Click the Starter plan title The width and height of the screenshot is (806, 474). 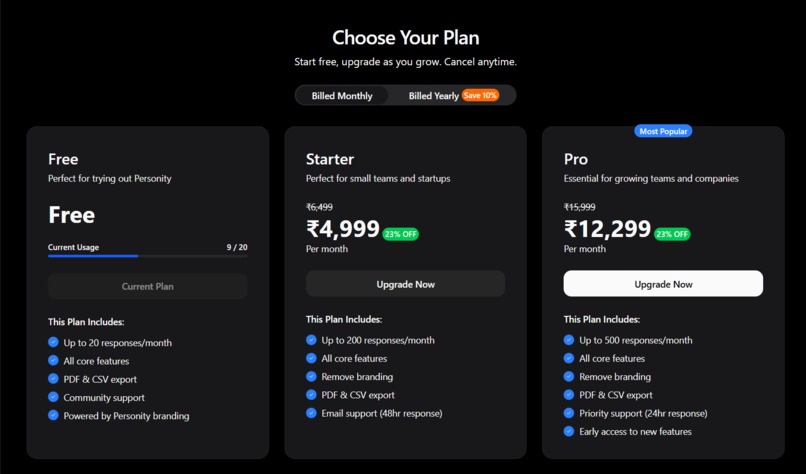330,159
